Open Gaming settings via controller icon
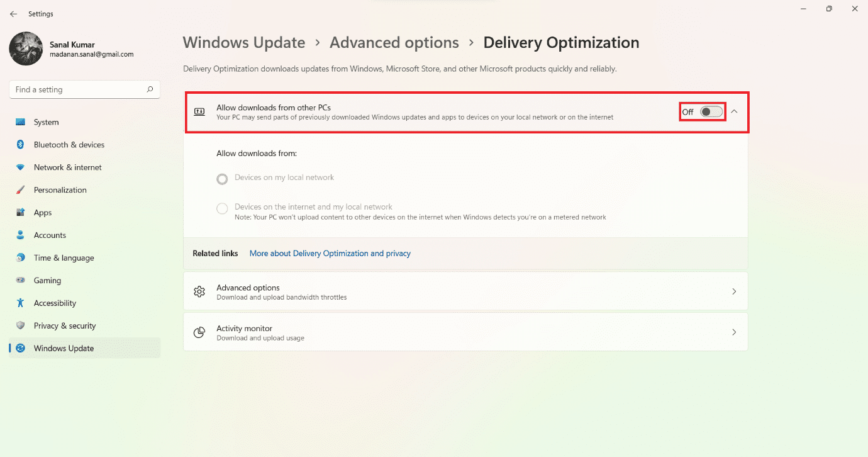The height and width of the screenshot is (457, 868). point(21,280)
